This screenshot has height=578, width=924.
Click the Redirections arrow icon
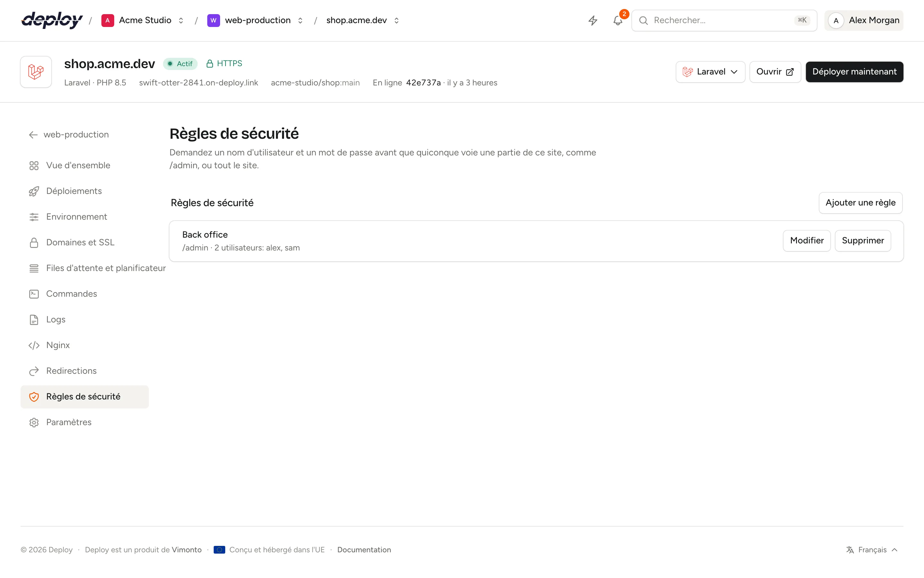(34, 371)
